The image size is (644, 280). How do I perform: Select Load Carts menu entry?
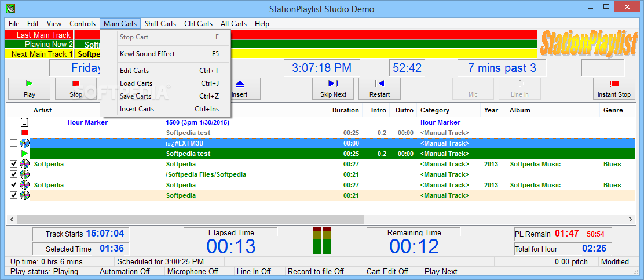click(166, 83)
